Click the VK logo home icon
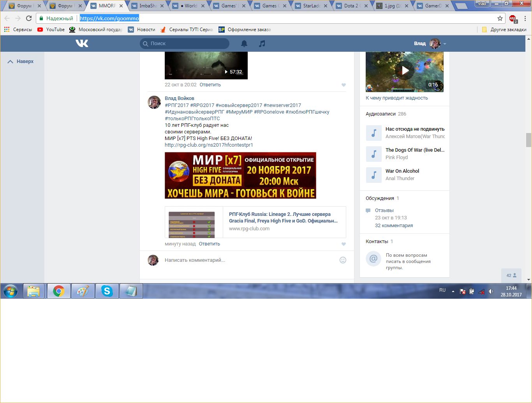Viewport: 532px width, 403px height. (x=82, y=43)
